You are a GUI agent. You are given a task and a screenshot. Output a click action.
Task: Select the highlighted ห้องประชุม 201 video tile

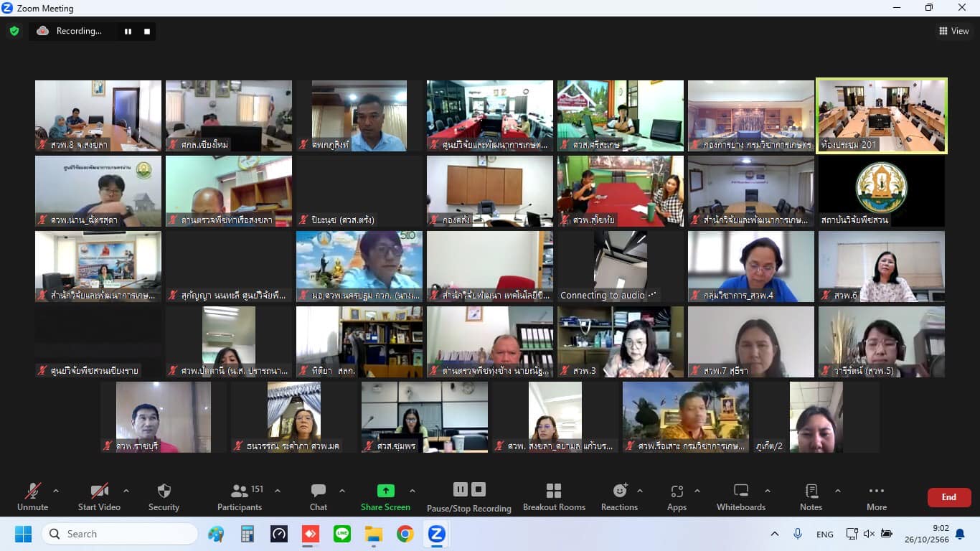click(882, 116)
